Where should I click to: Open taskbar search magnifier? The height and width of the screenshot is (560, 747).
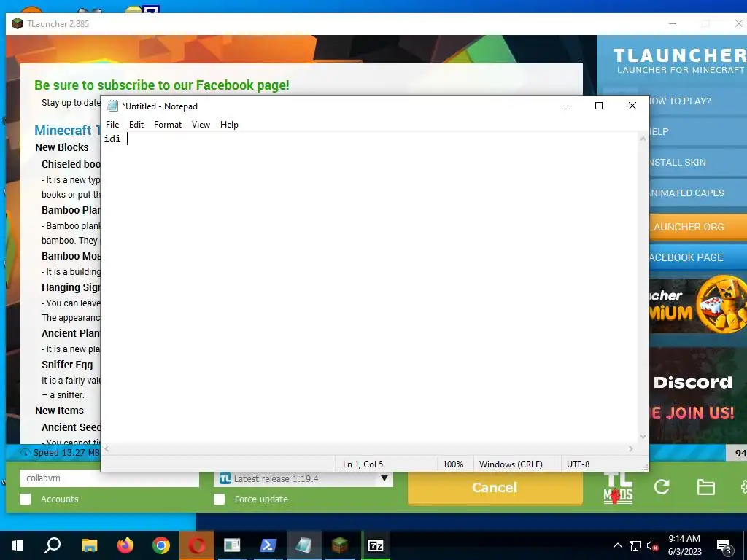pos(53,545)
